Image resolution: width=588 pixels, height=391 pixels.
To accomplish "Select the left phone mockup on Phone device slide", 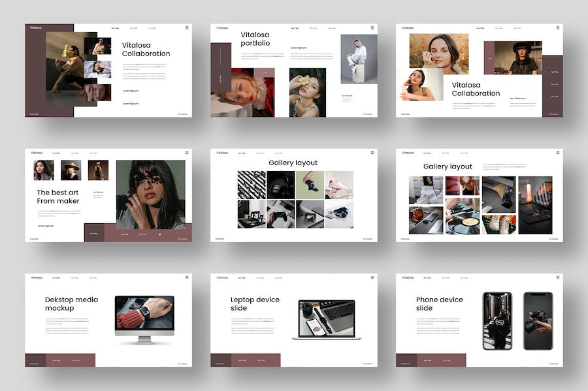I will tap(497, 321).
